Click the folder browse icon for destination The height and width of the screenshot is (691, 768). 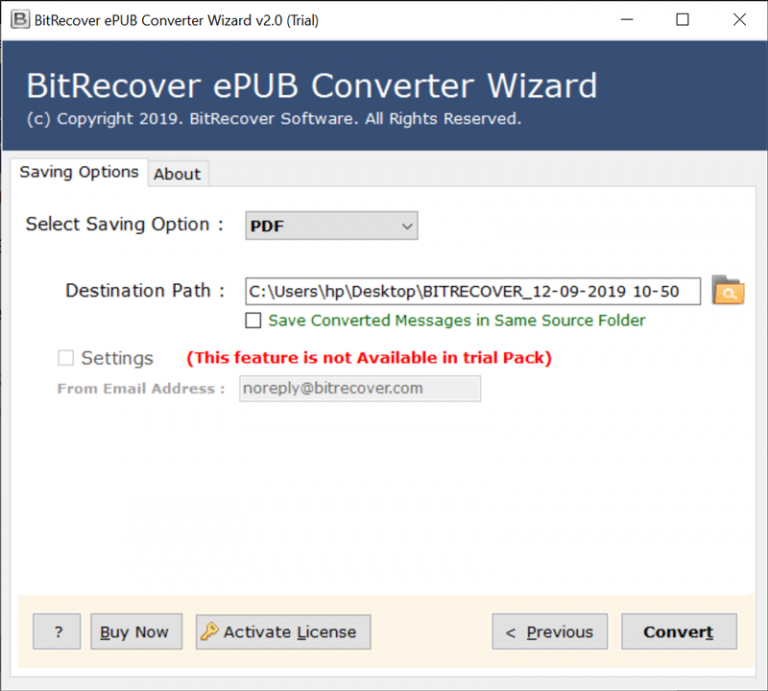pos(728,290)
